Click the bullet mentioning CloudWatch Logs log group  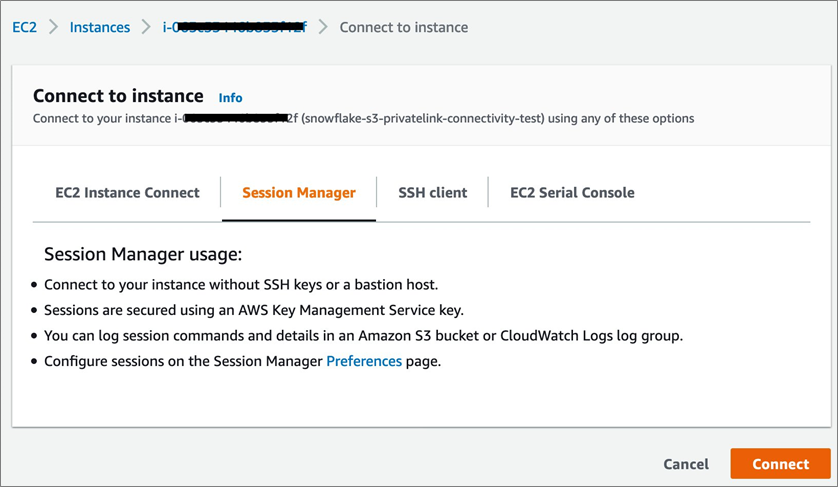pyautogui.click(x=363, y=335)
